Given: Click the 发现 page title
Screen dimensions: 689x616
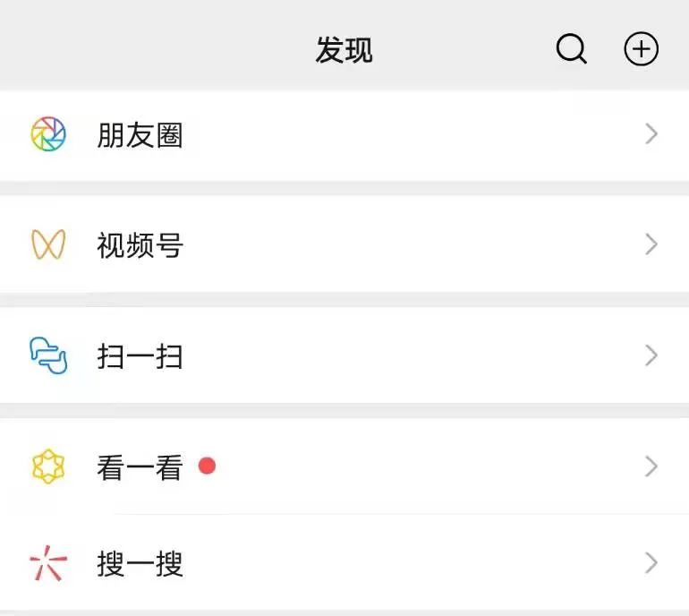Looking at the screenshot, I should (x=344, y=50).
